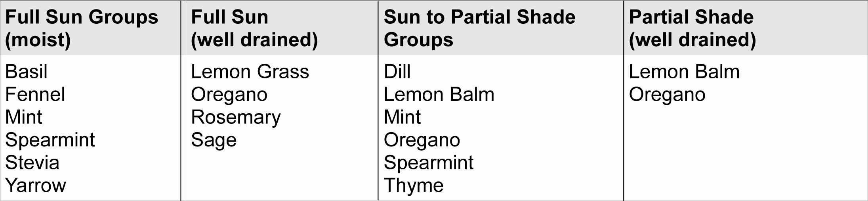Click Basil in the first column
The image size is (868, 201).
pos(26,72)
